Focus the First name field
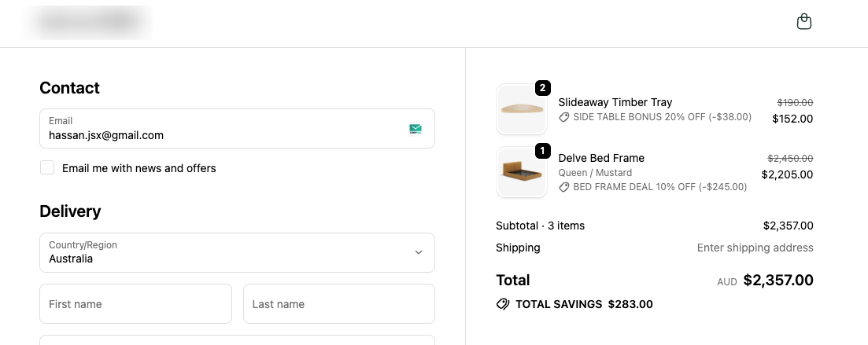868x345 pixels. [x=135, y=304]
